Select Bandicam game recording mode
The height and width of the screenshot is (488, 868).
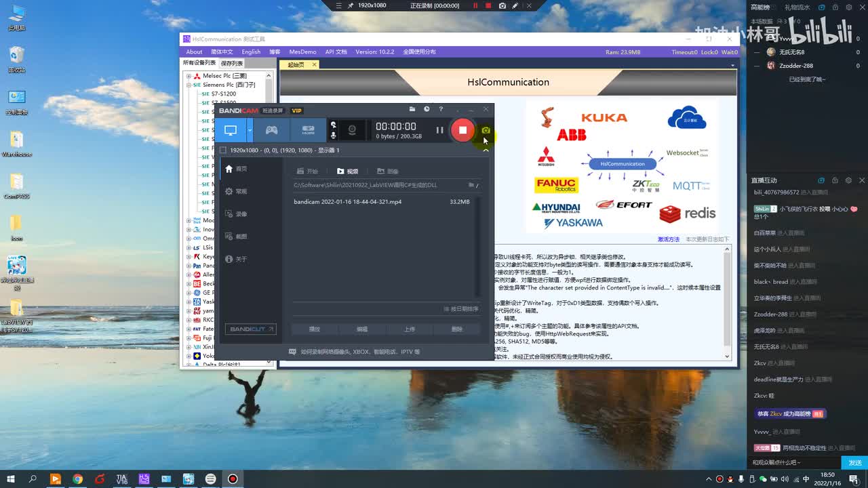tap(271, 130)
